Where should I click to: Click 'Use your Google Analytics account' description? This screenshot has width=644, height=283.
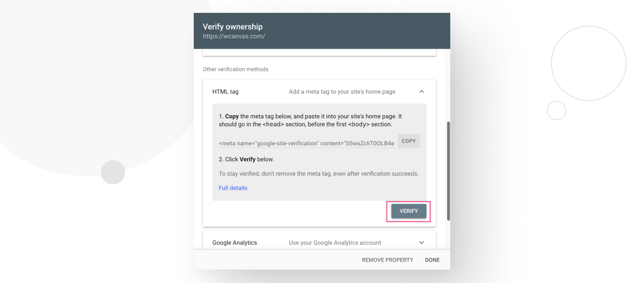tap(335, 243)
